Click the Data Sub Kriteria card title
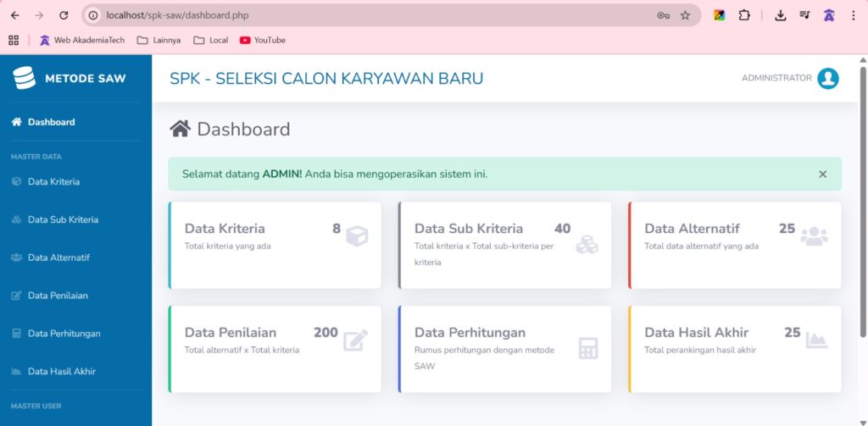Viewport: 868px width, 426px height. (x=468, y=229)
